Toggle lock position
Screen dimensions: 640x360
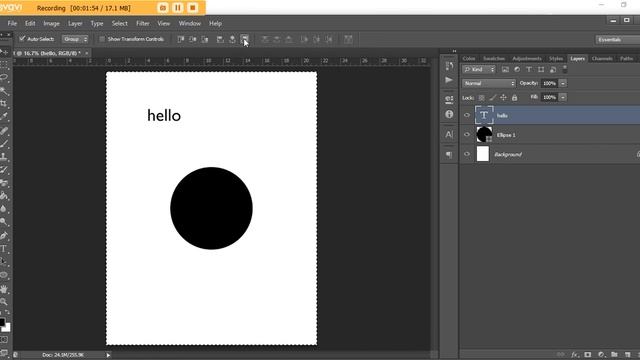point(503,98)
